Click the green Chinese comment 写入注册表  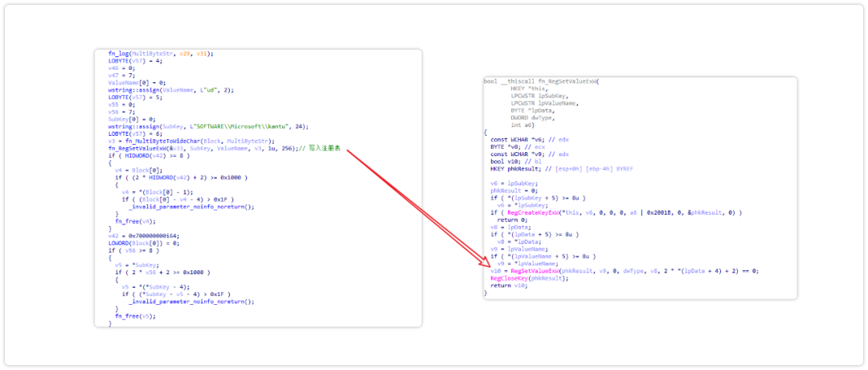[x=326, y=148]
